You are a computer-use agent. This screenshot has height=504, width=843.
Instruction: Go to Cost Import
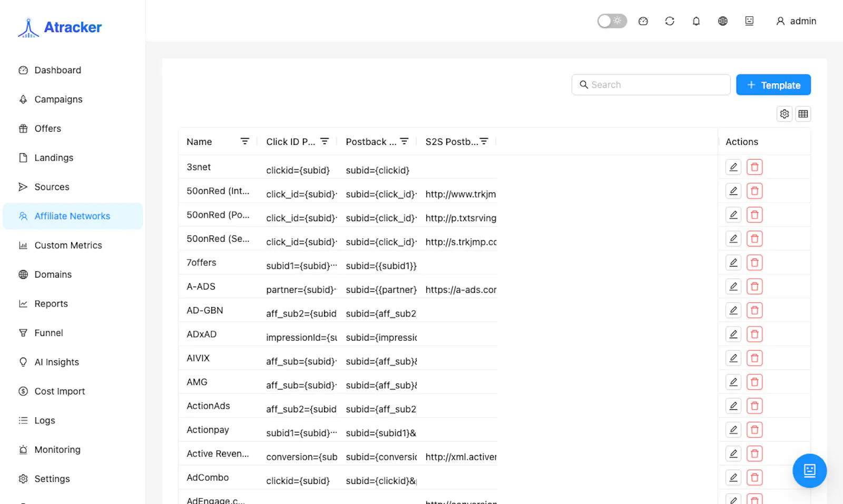pyautogui.click(x=73, y=391)
